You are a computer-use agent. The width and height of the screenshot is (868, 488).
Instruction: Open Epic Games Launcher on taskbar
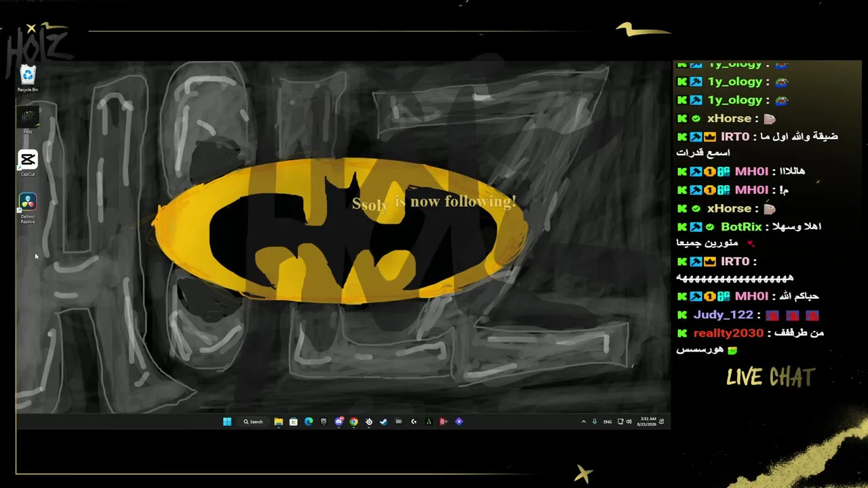pos(323,422)
